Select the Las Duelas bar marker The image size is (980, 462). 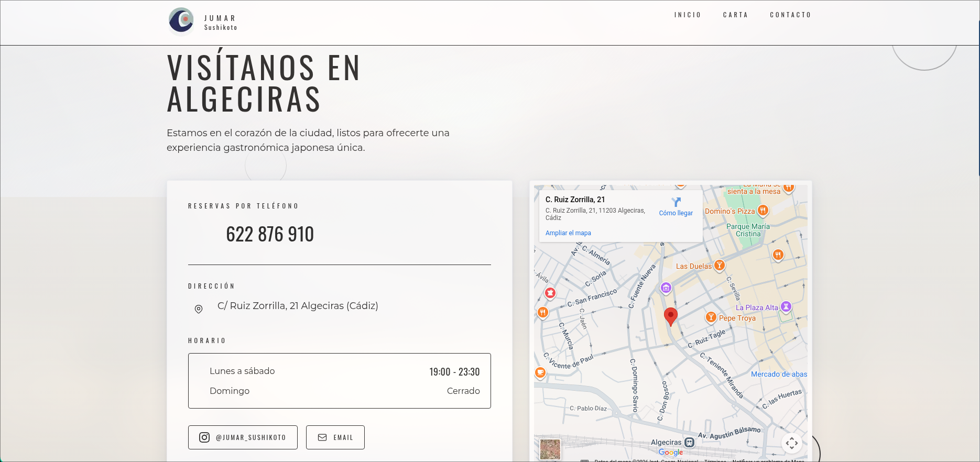point(720,266)
